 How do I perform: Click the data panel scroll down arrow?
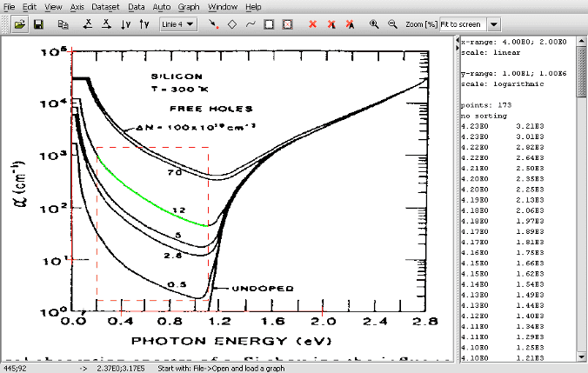pos(581,356)
